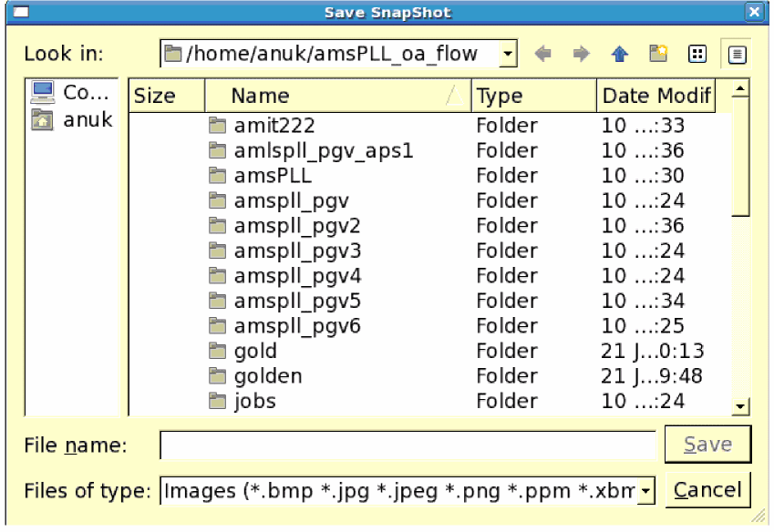
Task: Click the scroll down arrow in file list
Action: click(740, 407)
